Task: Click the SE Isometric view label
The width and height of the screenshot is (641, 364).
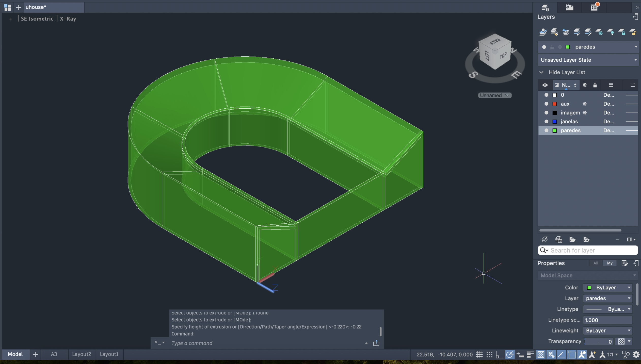Action: tap(37, 19)
